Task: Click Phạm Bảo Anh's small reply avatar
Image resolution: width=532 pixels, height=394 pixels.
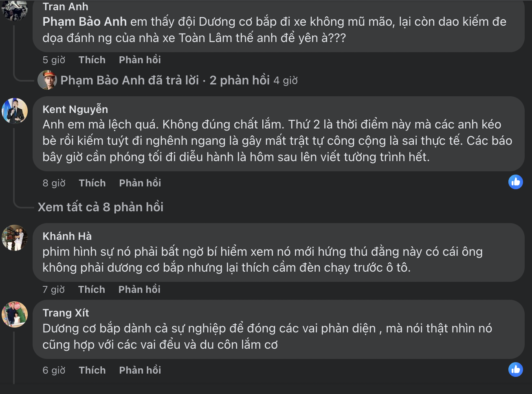Action: coord(47,80)
